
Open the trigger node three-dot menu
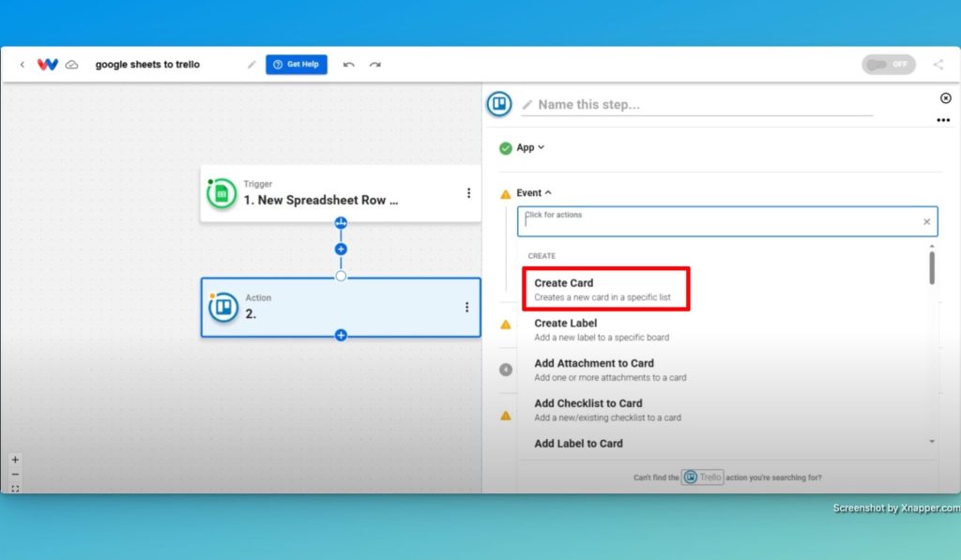point(469,193)
